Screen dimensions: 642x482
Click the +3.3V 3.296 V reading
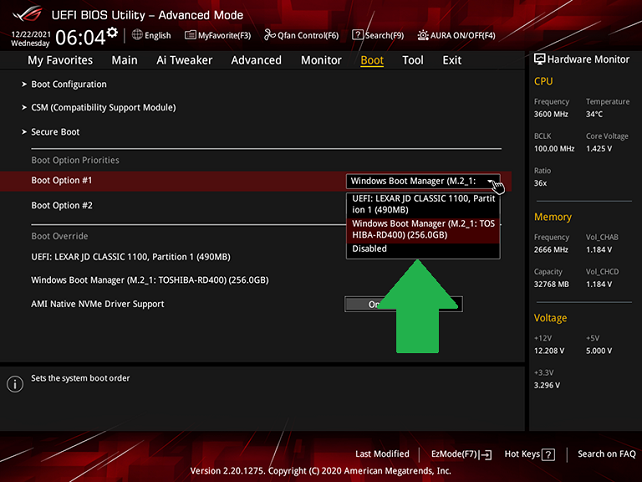(547, 385)
